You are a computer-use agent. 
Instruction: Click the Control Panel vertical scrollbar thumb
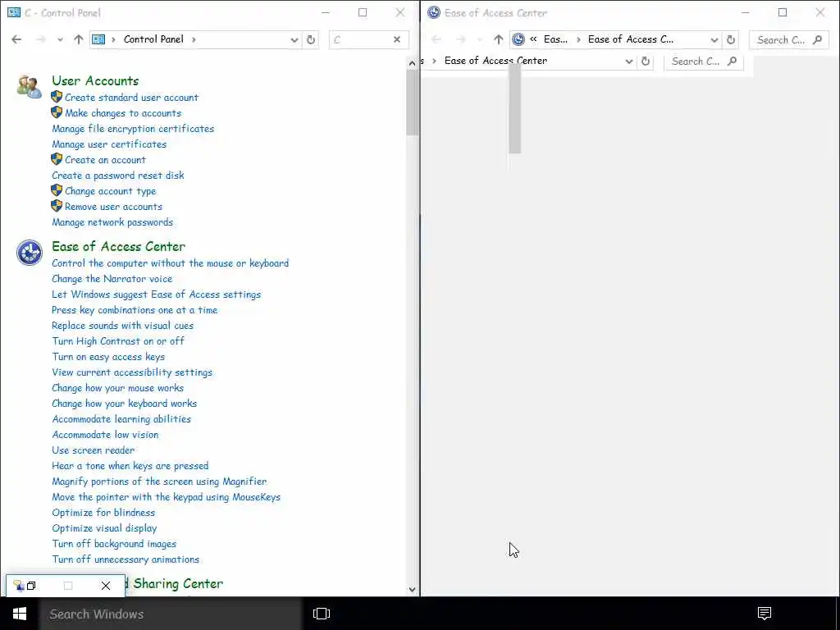[412, 103]
